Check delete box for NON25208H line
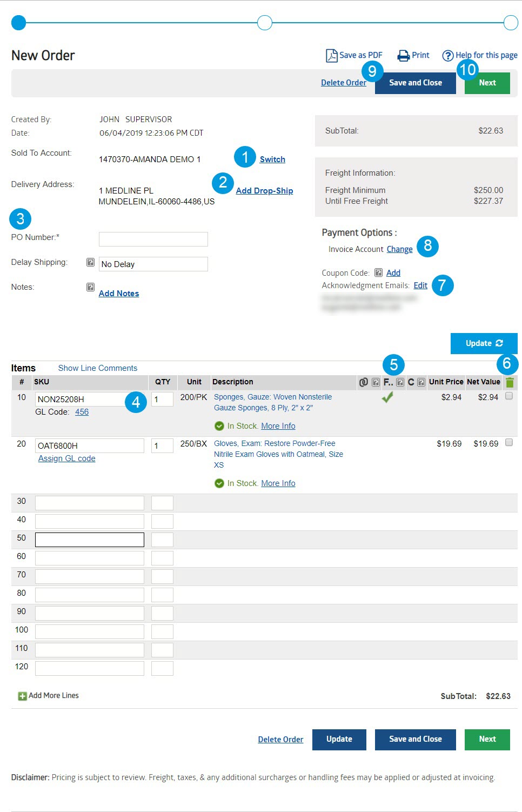522x812 pixels. 508,396
